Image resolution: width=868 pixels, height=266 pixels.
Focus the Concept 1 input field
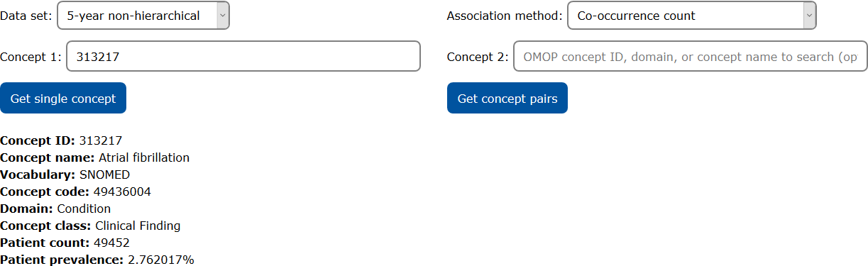pos(243,57)
